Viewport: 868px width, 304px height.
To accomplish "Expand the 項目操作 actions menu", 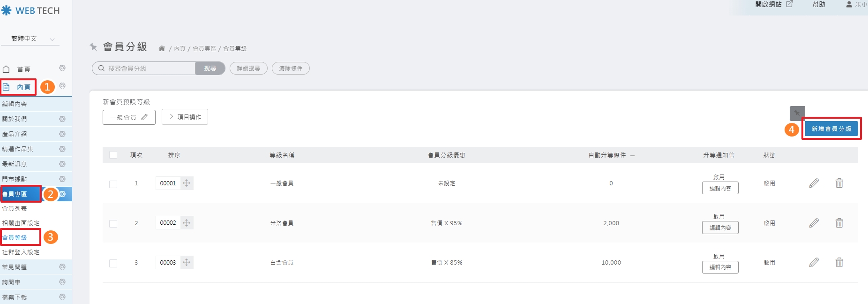I will (x=185, y=117).
